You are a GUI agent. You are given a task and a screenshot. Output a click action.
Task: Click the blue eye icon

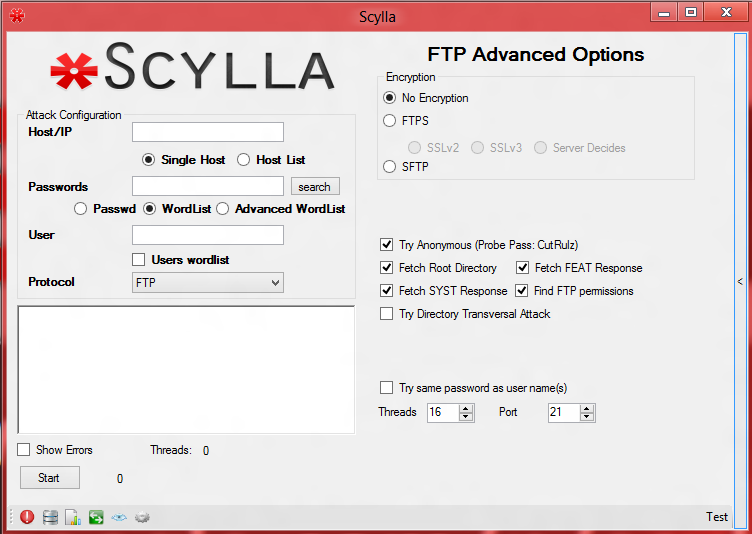pyautogui.click(x=119, y=517)
